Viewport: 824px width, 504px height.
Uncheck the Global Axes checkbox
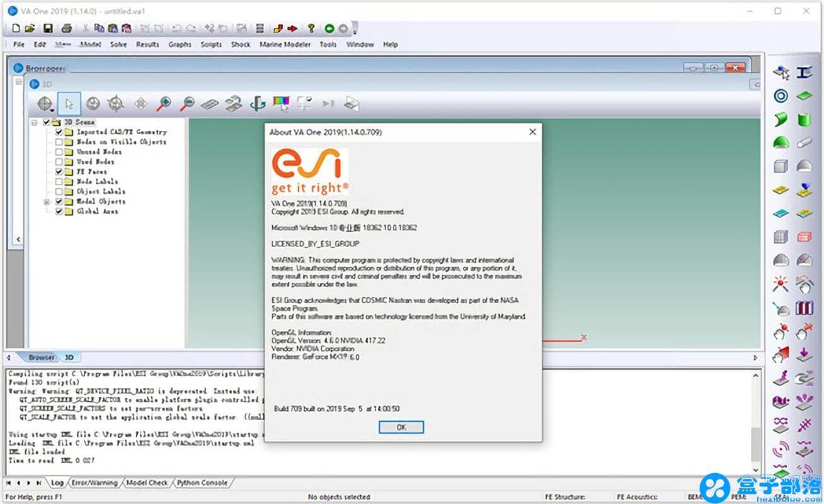click(59, 212)
